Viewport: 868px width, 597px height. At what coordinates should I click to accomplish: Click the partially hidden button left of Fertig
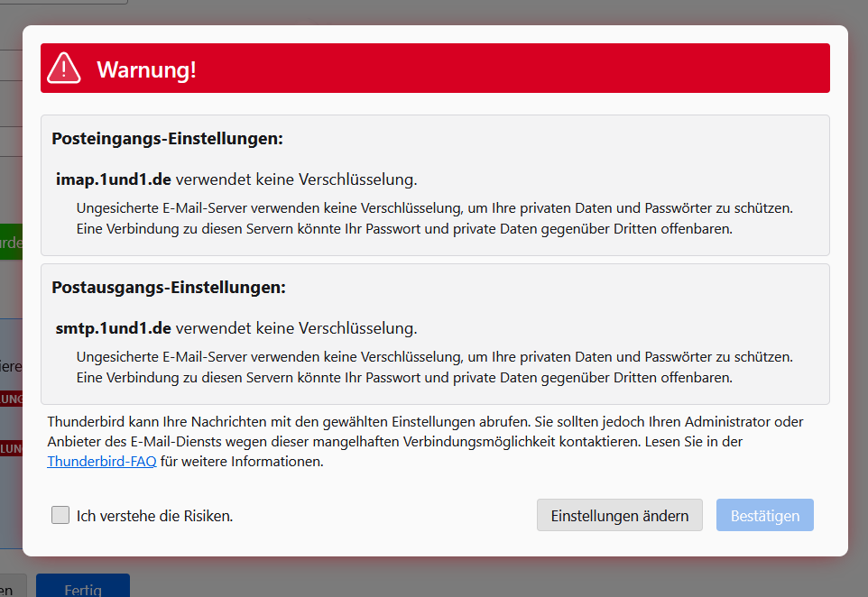(12, 586)
